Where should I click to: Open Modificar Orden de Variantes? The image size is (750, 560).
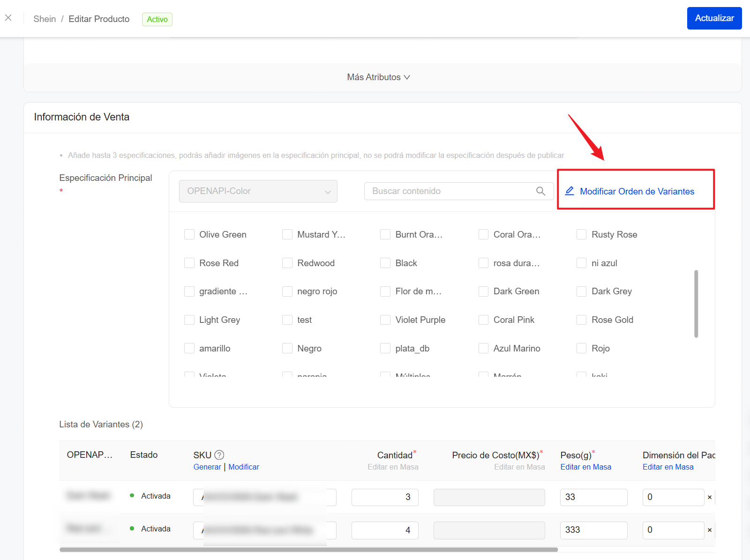click(x=637, y=191)
